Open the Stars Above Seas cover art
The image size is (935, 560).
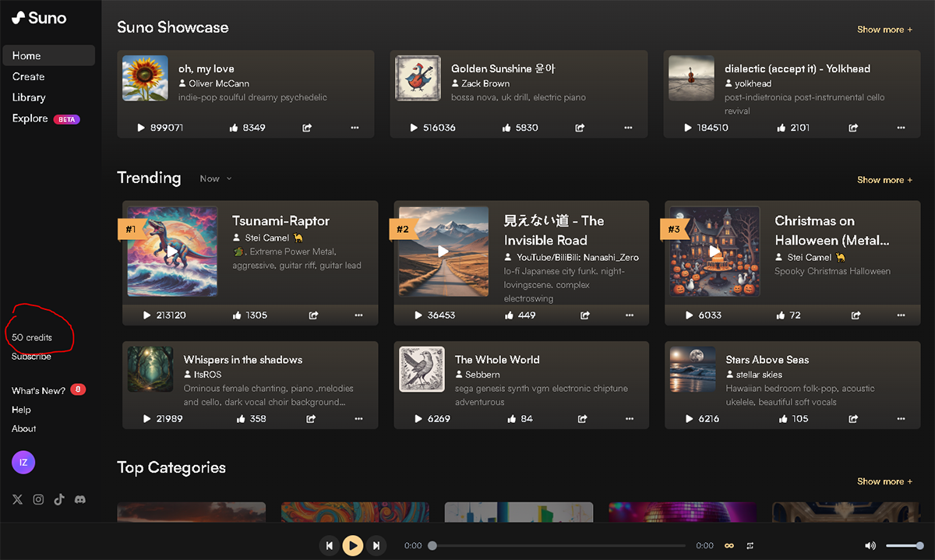[693, 369]
